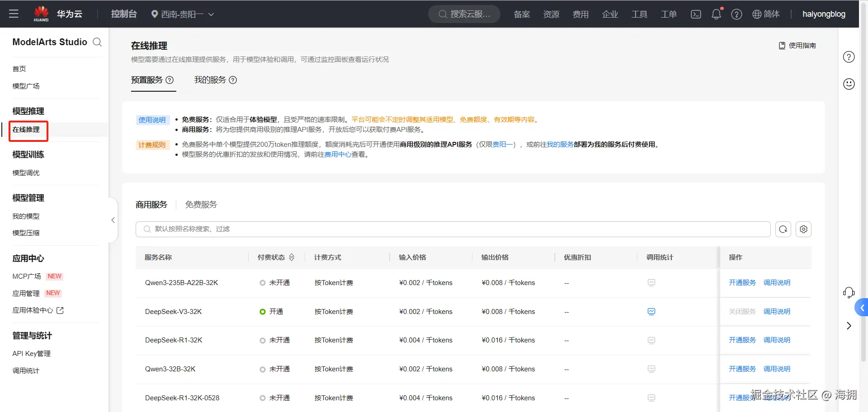Select the 免费服务 tab

coord(201,205)
